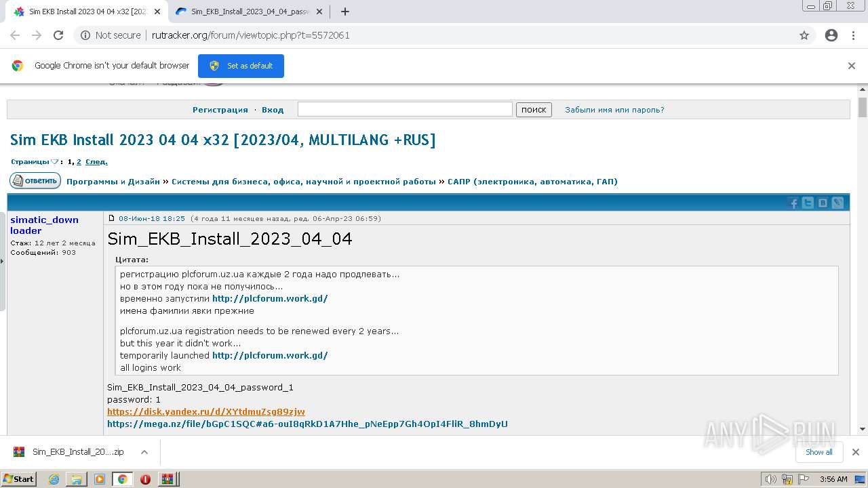This screenshot has height=488, width=868.
Task: Click the browser back arrow
Action: pos(15,35)
